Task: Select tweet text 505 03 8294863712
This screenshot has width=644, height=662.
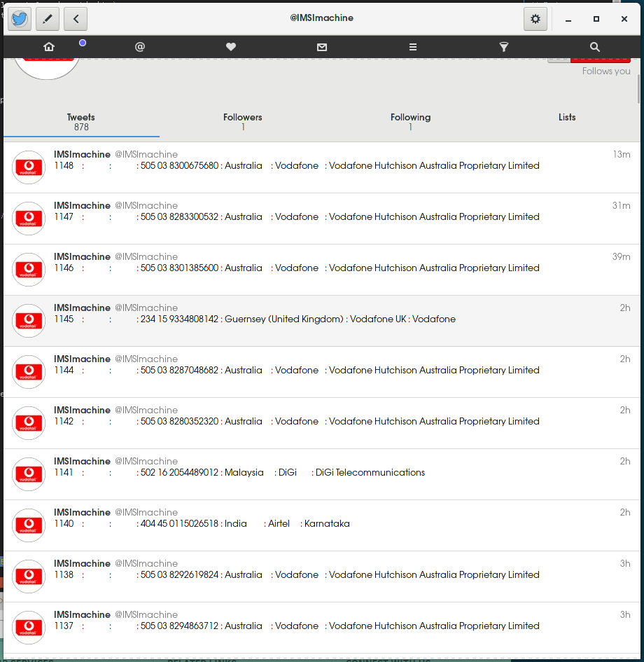Action: pos(297,626)
